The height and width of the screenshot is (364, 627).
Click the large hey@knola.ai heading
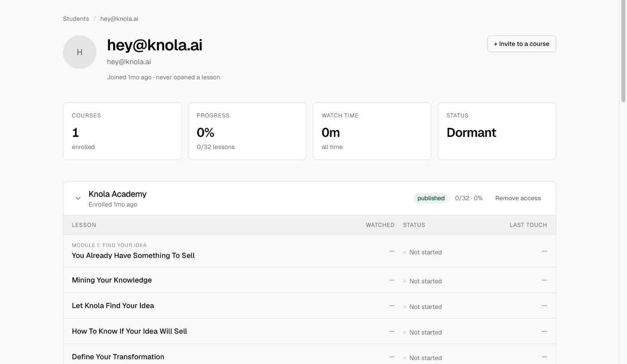pos(155,45)
